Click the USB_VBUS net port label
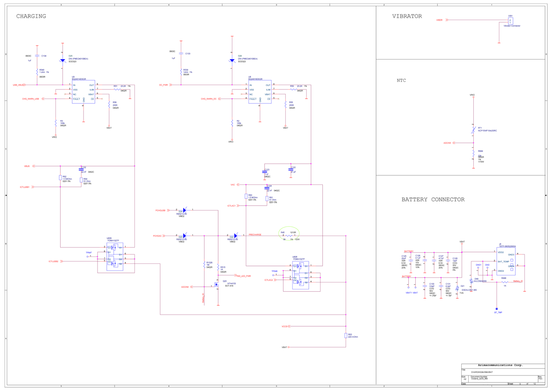Viewport: 554px width, 392px height. click(18, 85)
